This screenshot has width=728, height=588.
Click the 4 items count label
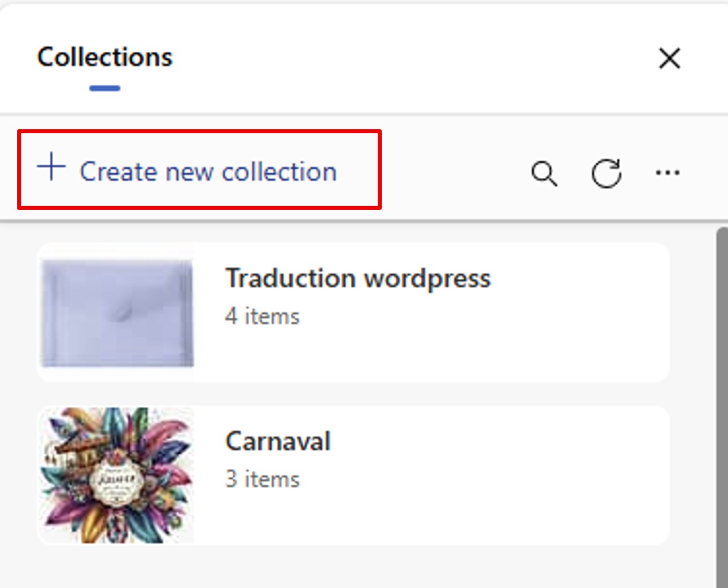click(x=263, y=317)
